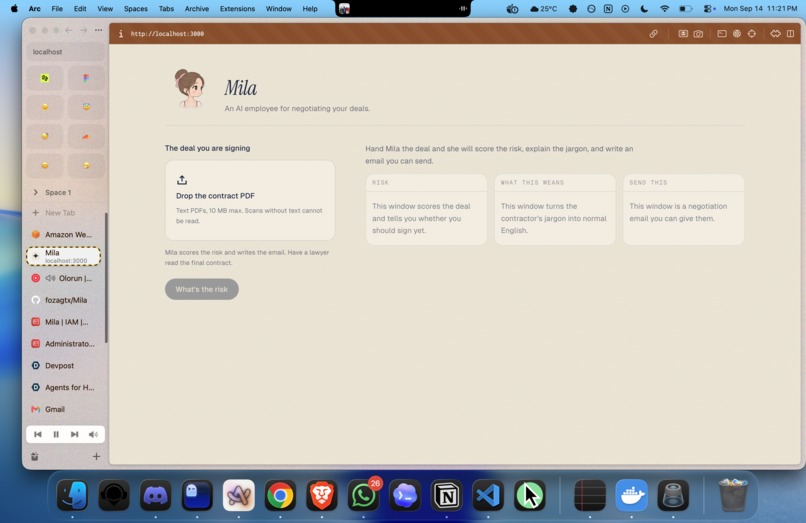Click New Tab in the sidebar
The width and height of the screenshot is (806, 523).
click(64, 213)
